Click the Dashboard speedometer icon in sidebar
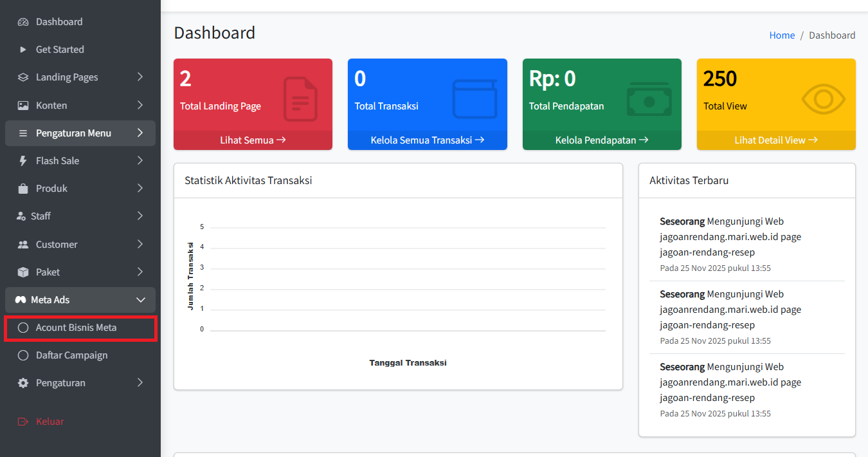This screenshot has width=868, height=457. click(23, 22)
